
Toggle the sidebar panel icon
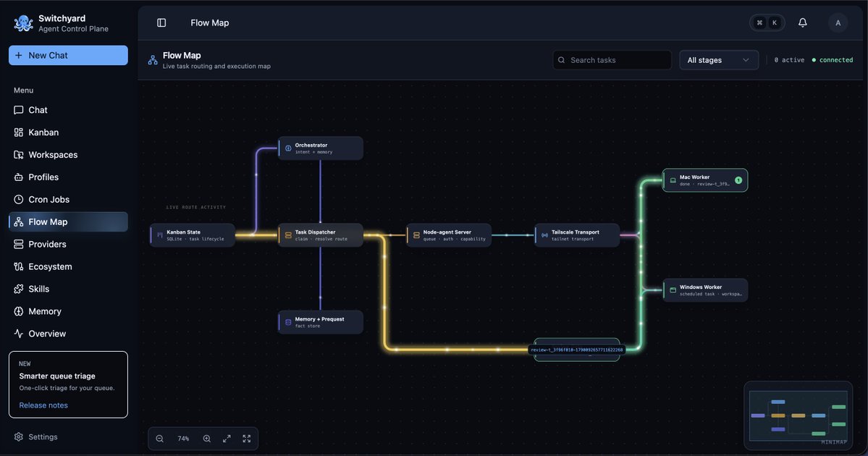click(161, 22)
